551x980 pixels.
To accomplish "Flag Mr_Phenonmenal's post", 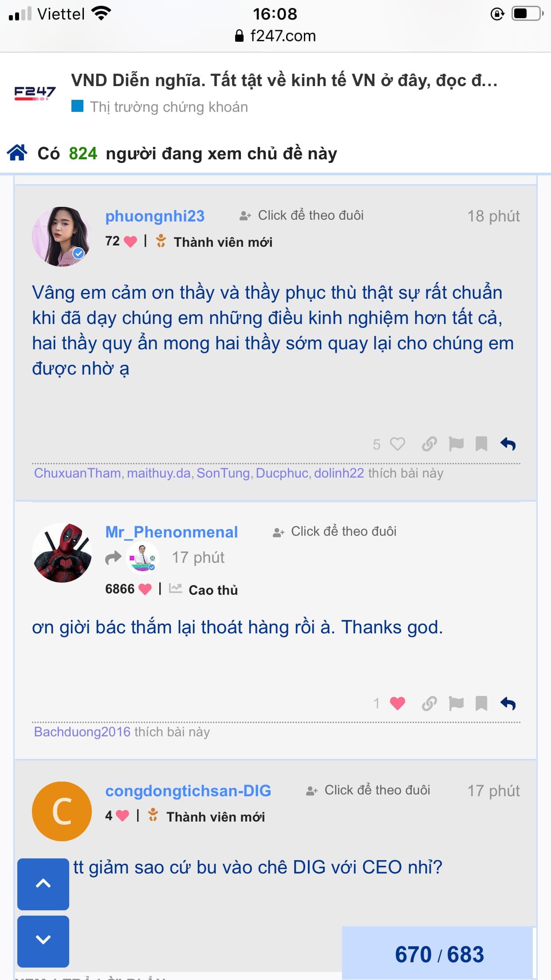I will click(x=456, y=703).
